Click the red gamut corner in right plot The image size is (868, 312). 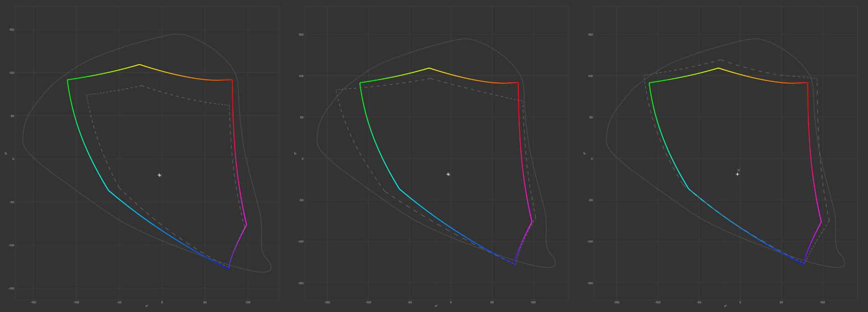(x=807, y=83)
